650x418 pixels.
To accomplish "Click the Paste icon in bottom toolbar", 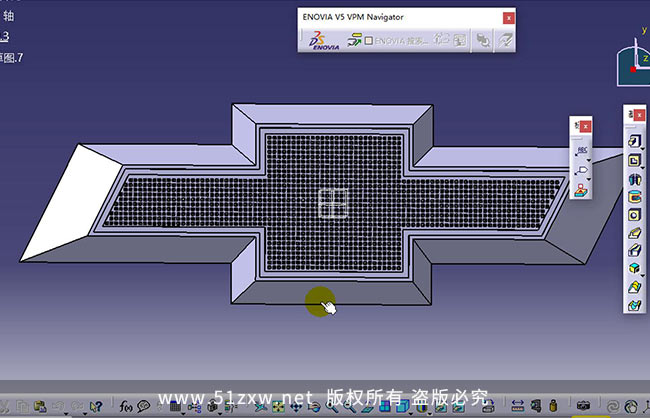I will (x=39, y=406).
